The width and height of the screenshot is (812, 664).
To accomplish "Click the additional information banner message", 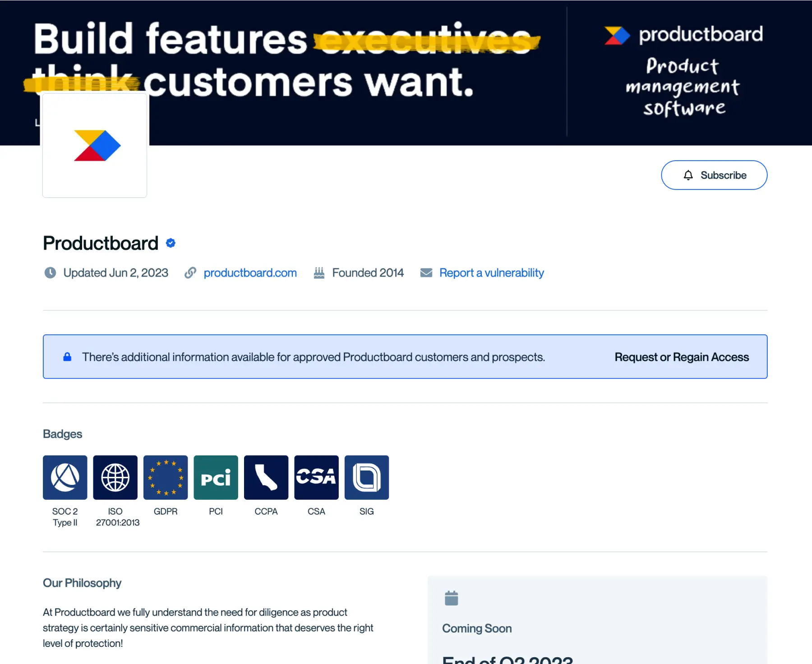I will coord(314,357).
